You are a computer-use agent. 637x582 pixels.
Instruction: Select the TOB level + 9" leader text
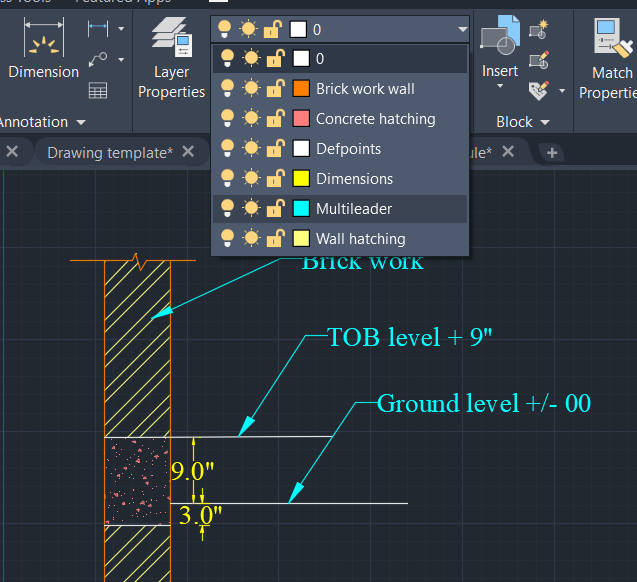point(410,337)
